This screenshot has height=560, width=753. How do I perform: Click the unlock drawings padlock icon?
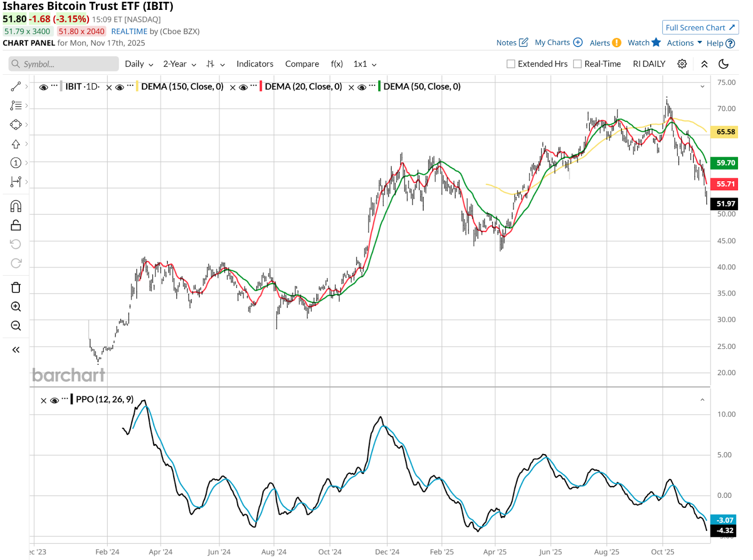point(16,225)
